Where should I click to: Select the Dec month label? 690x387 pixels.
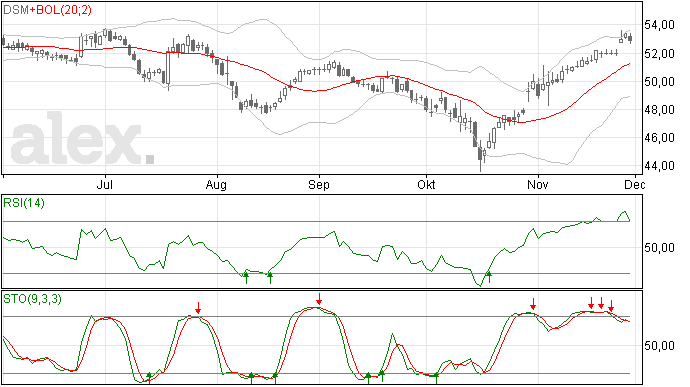point(635,184)
